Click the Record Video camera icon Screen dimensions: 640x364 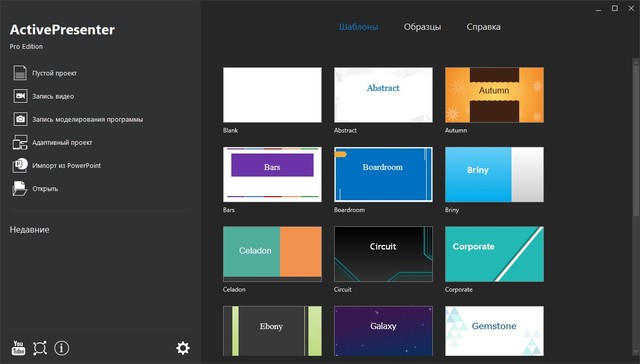20,96
